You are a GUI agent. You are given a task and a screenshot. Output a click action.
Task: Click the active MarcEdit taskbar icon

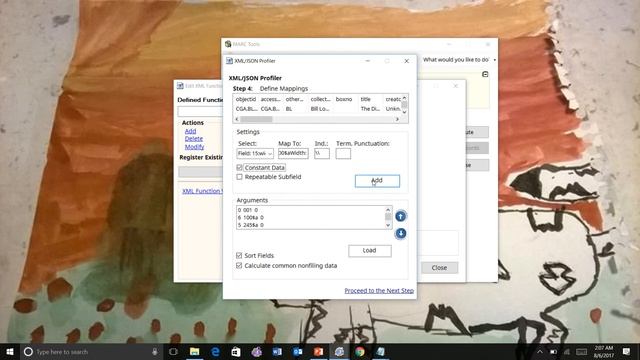point(339,351)
